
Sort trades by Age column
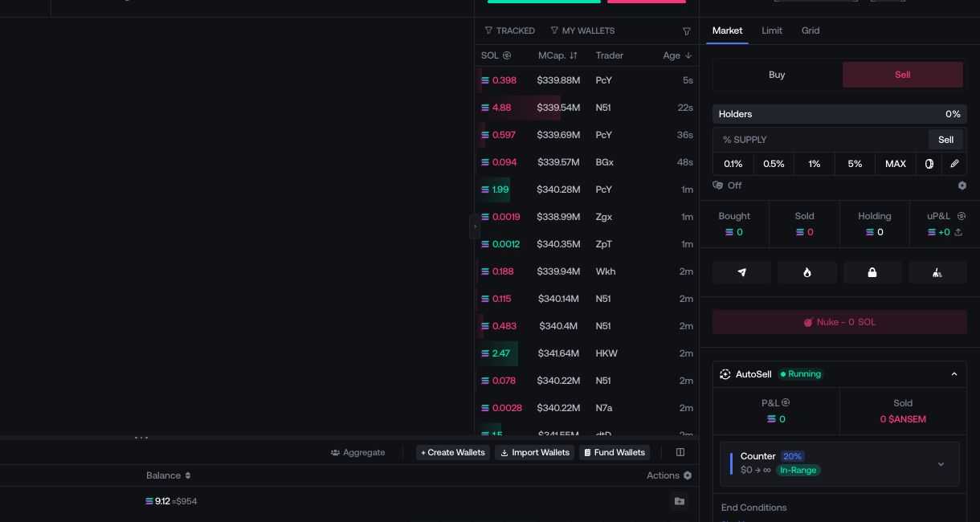point(677,55)
